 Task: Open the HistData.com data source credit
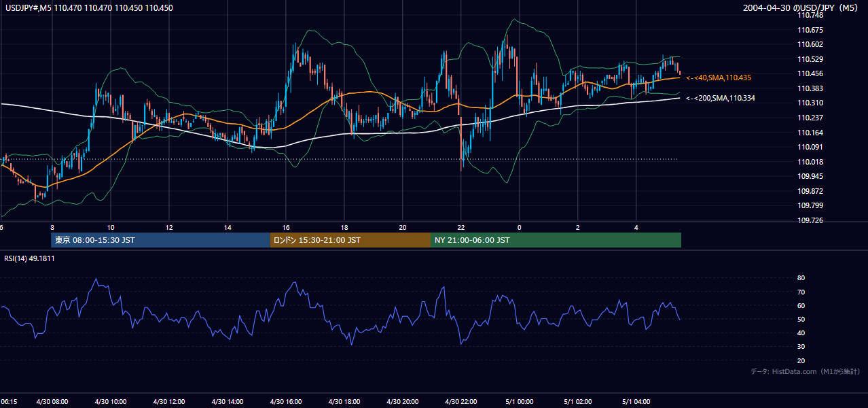(806, 372)
